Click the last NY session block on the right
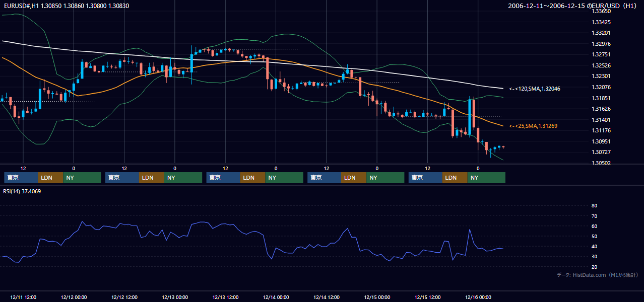Image resolution: width=644 pixels, height=302 pixels. [x=486, y=178]
